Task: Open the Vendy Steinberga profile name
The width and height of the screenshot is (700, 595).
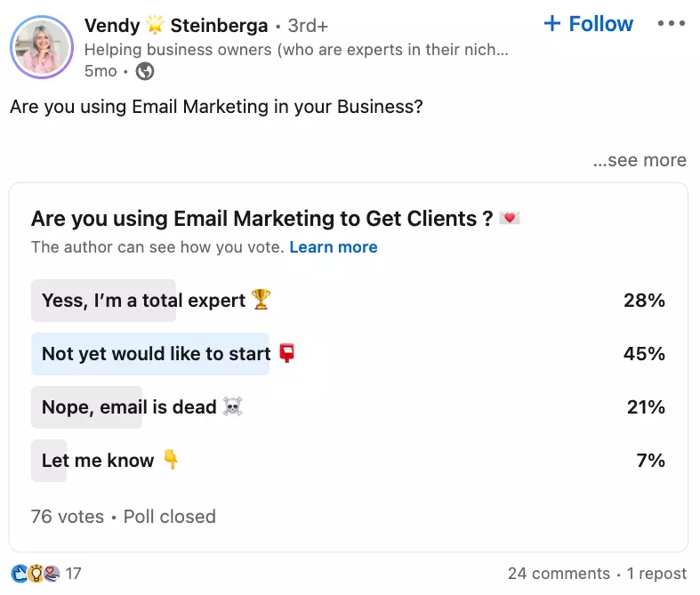Action: (x=176, y=26)
